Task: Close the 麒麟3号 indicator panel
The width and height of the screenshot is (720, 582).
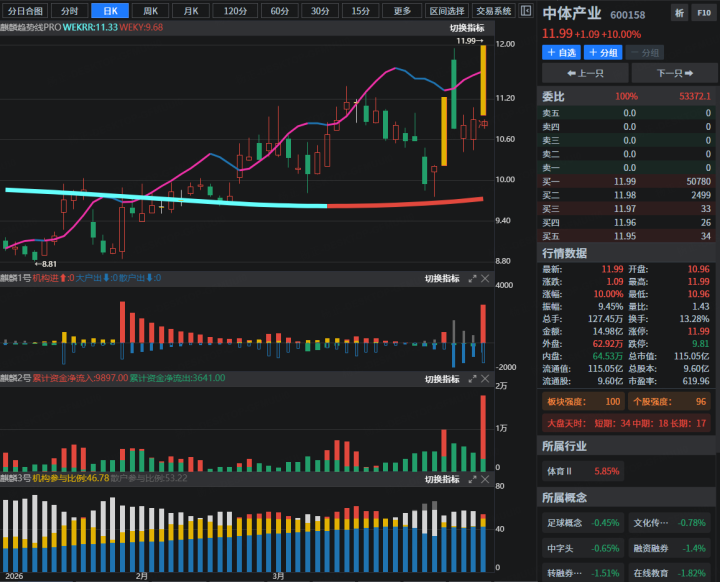Action: [x=487, y=479]
